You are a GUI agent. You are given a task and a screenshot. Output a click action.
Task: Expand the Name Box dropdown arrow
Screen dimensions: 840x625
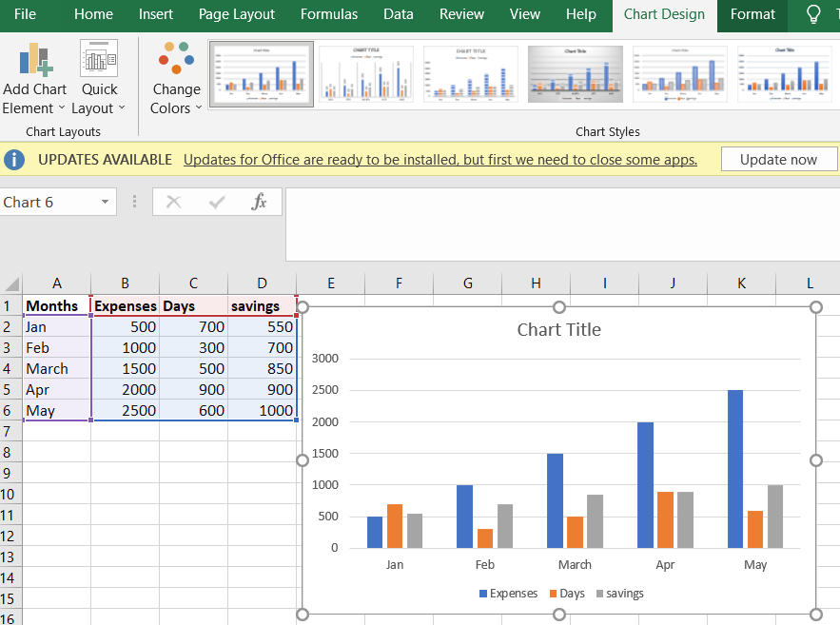pos(104,202)
